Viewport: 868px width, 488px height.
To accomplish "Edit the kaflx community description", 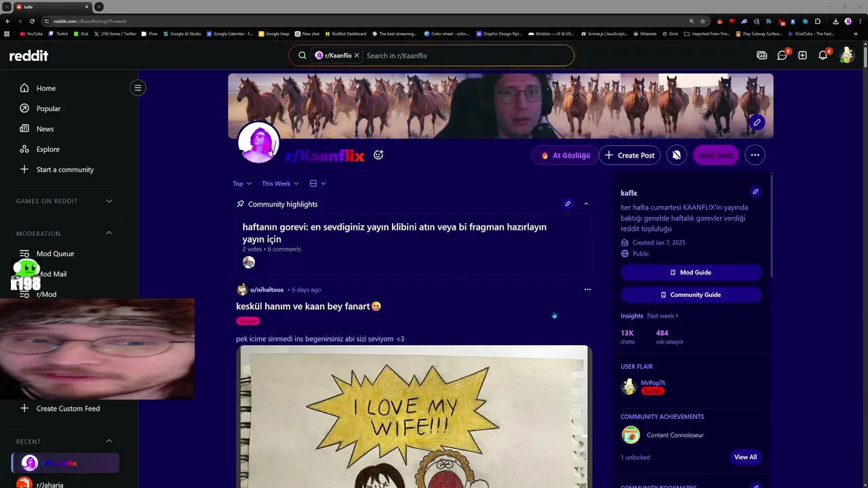I will pos(755,192).
